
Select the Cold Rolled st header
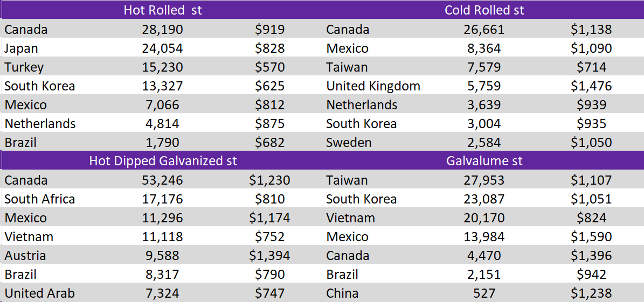click(484, 10)
